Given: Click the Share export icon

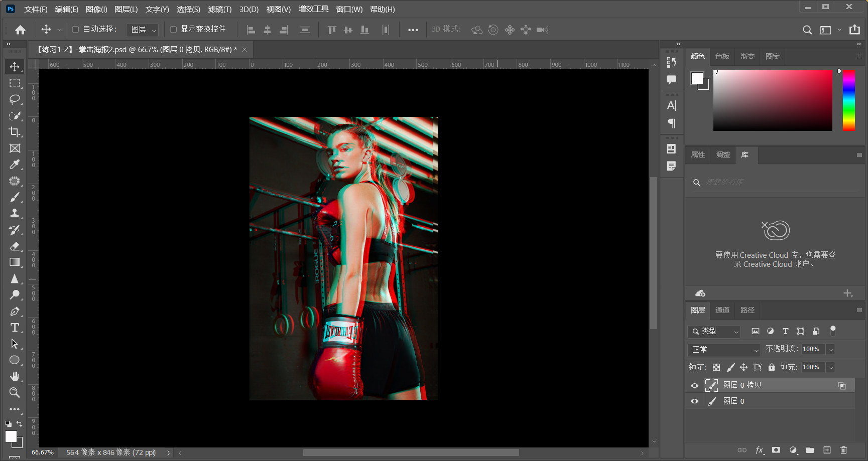Looking at the screenshot, I should tap(854, 30).
